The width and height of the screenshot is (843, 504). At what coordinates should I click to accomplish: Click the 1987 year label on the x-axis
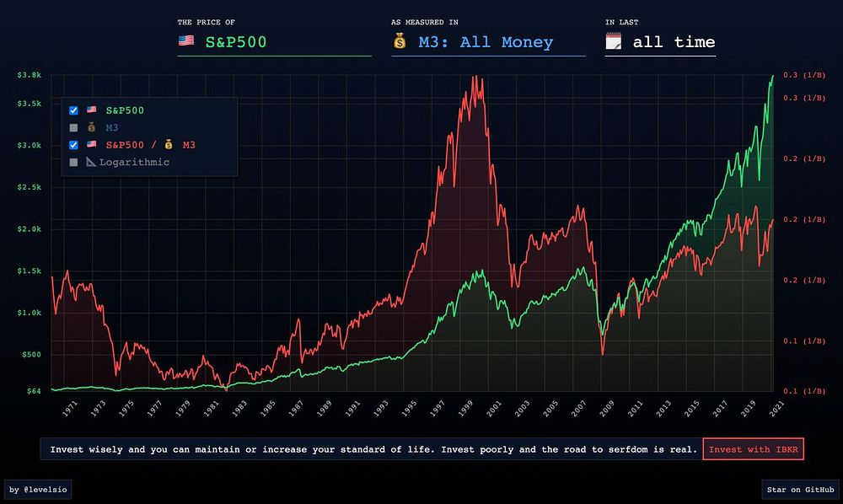(296, 409)
